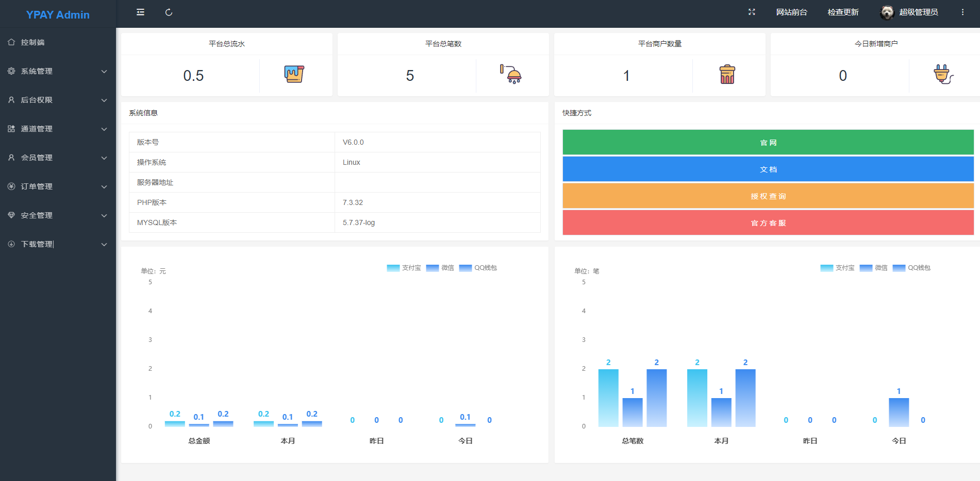The height and width of the screenshot is (481, 980).
Task: Open the three-dot more options menu
Action: coord(962,12)
